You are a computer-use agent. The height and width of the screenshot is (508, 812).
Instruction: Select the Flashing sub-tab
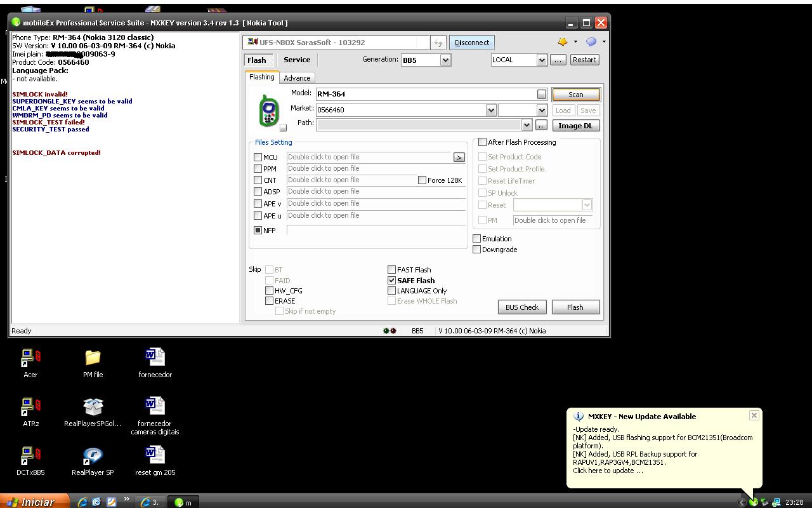[x=261, y=77]
